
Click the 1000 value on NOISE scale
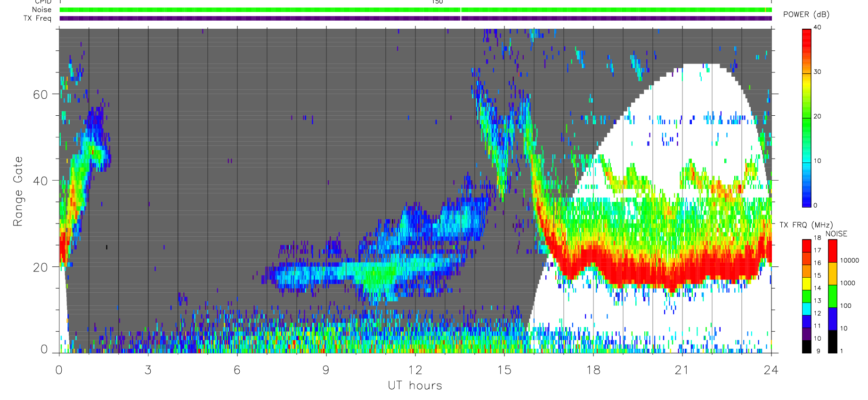point(848,283)
